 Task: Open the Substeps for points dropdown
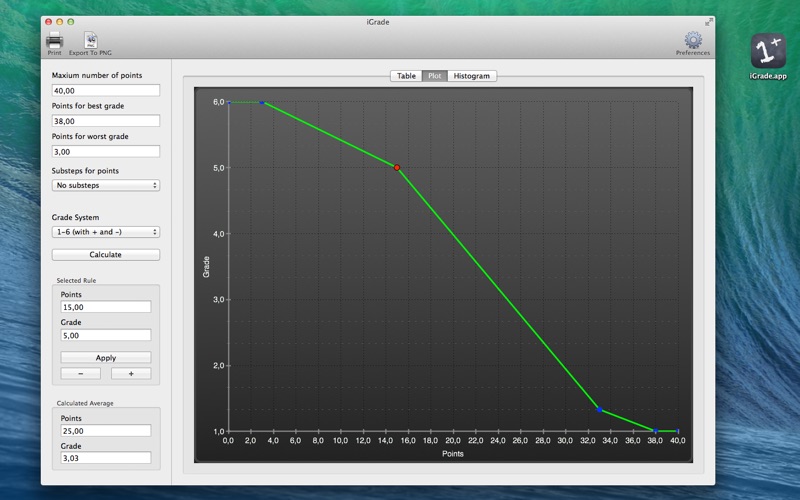106,185
